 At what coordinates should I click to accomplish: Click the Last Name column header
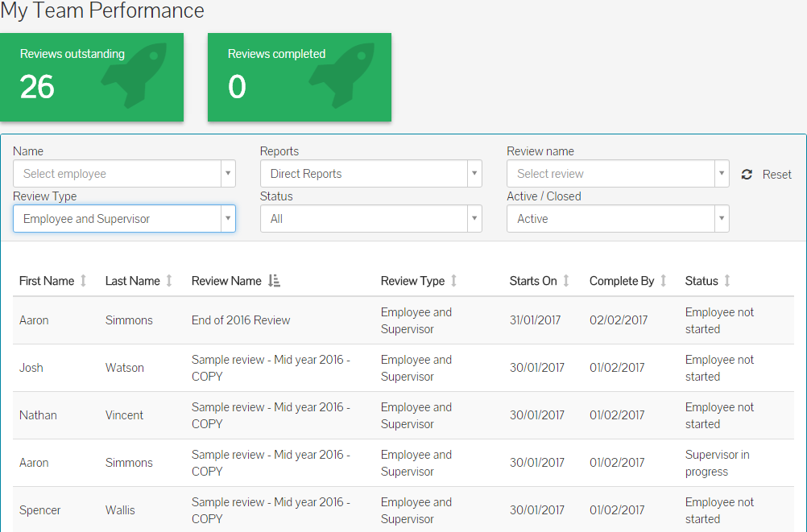point(133,281)
